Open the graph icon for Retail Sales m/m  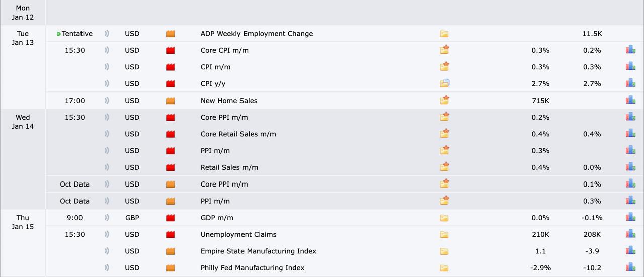(630, 167)
